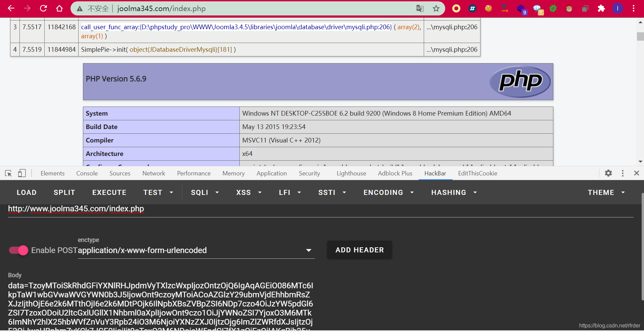Screen dimensions: 644x332
Task: Go back with browser back arrow
Action: tap(11, 8)
